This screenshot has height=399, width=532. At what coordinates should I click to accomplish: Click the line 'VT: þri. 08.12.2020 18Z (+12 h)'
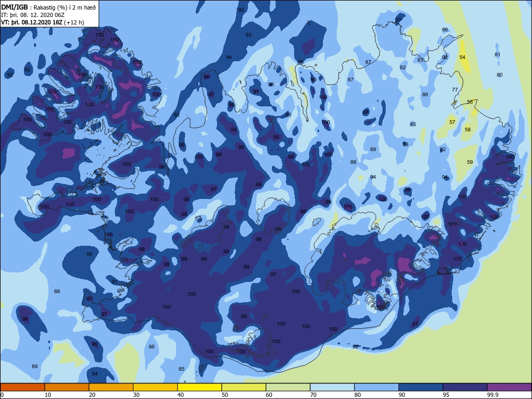pyautogui.click(x=43, y=22)
